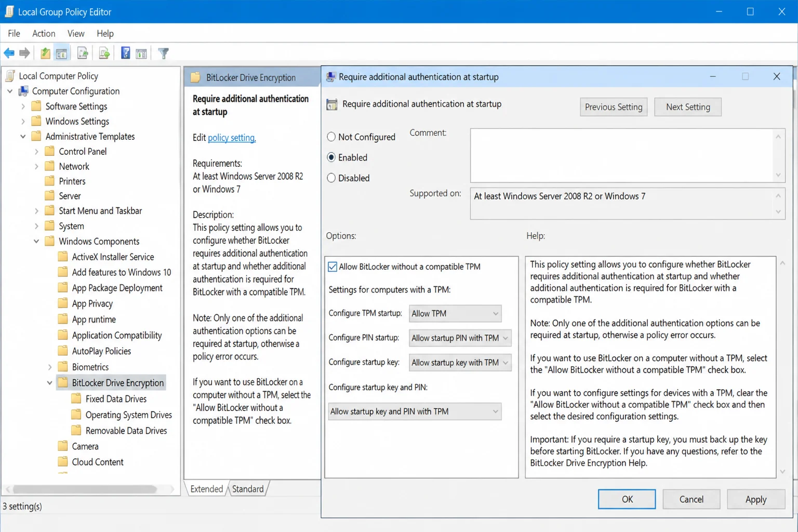
Task: Click the Operating System Drives folder icon
Action: tap(76, 415)
